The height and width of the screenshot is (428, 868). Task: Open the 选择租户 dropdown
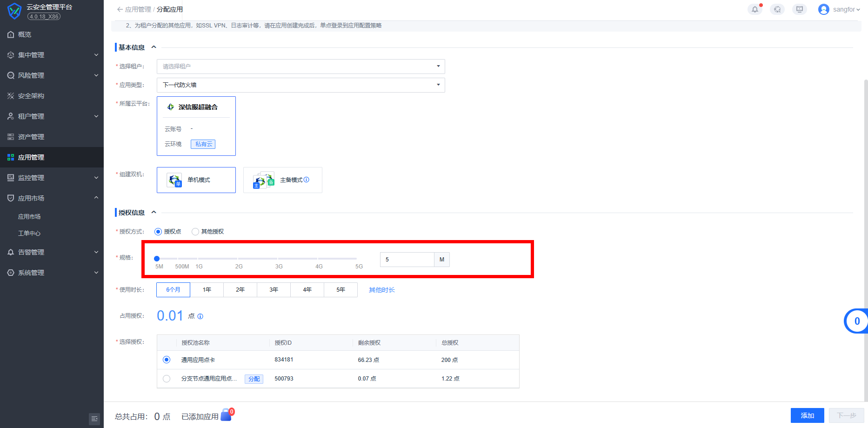[300, 67]
